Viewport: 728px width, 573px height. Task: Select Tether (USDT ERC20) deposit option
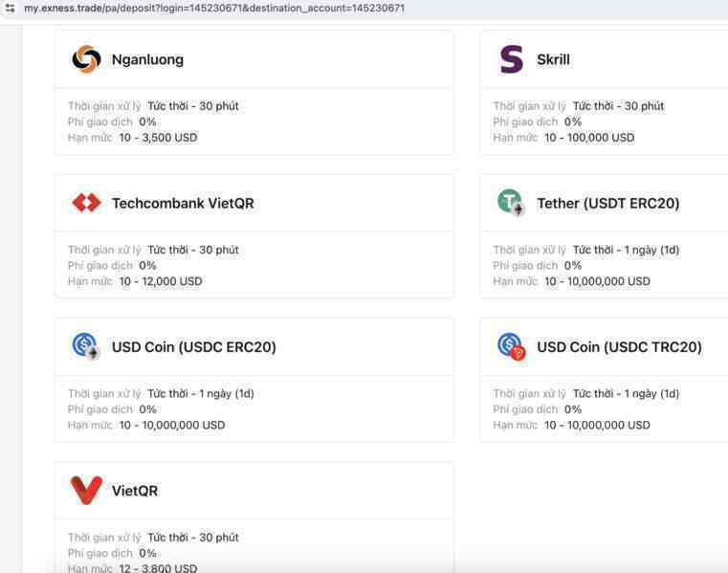pyautogui.click(x=608, y=204)
